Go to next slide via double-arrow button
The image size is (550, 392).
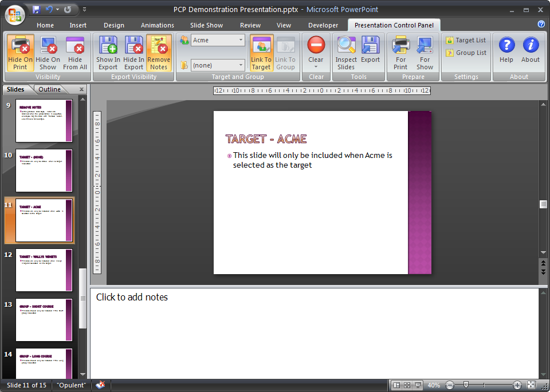(543, 271)
